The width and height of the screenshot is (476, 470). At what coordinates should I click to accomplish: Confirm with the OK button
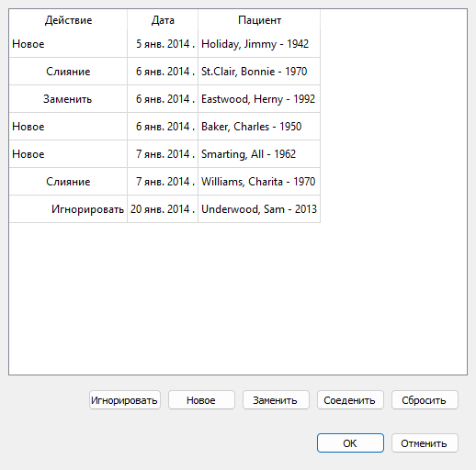pos(350,443)
